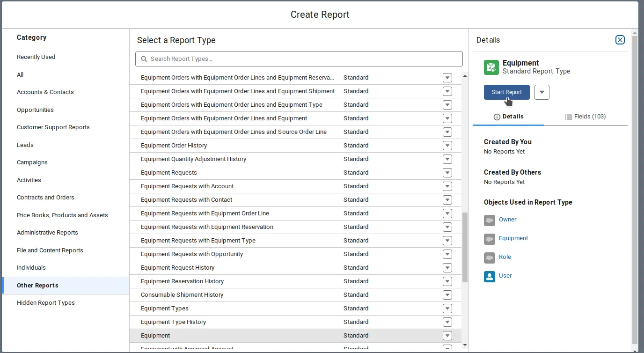Click the Equipment object icon in Objects Used
The height and width of the screenshot is (353, 644).
[490, 239]
